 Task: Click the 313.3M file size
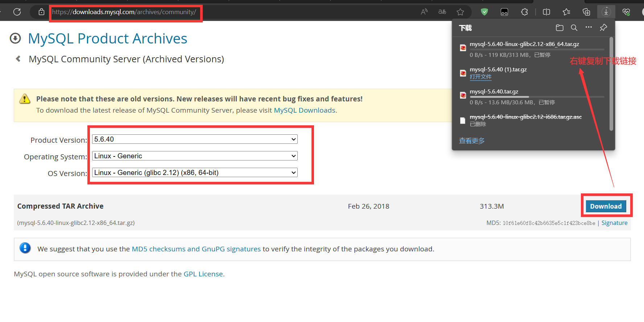(x=492, y=206)
